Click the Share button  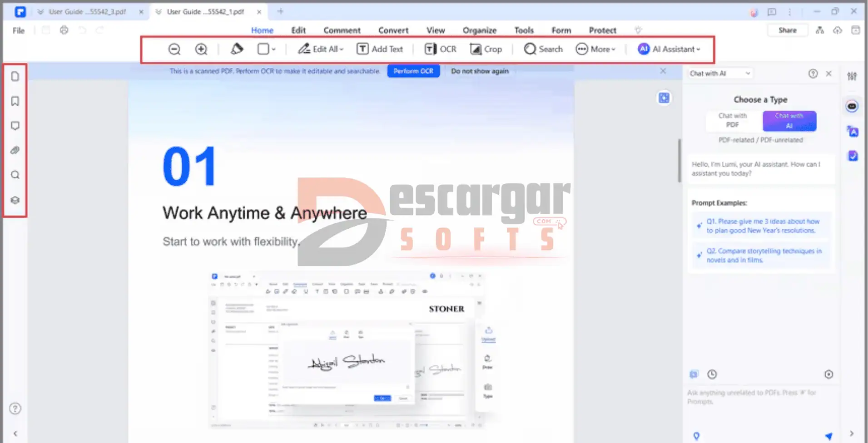pos(787,30)
